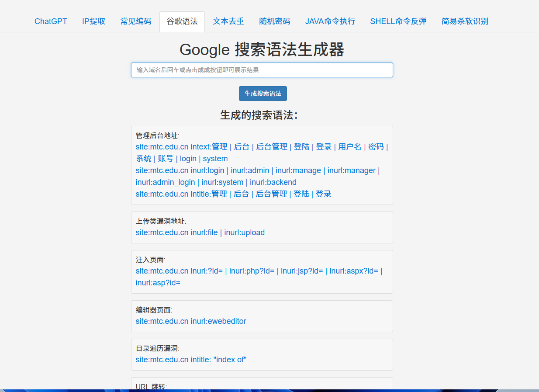Open the 常见编码 tab
Viewport: 539px width, 392px height.
[x=136, y=21]
